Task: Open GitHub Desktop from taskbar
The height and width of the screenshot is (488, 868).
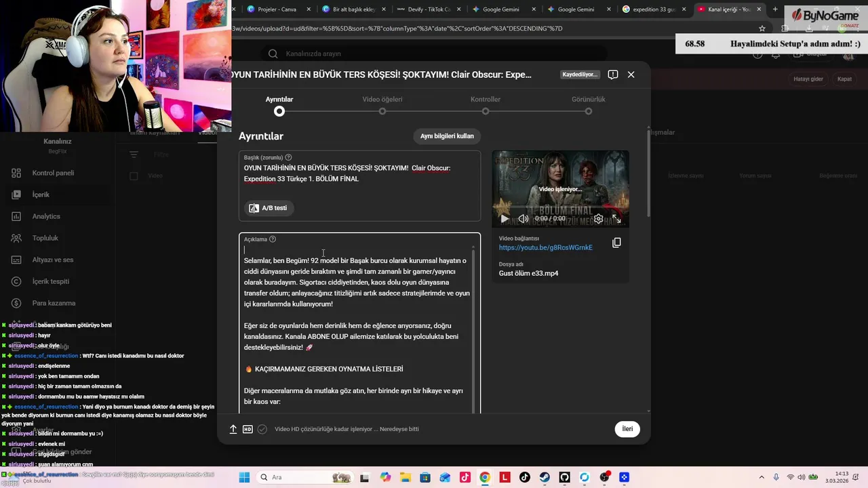Action: [564, 477]
